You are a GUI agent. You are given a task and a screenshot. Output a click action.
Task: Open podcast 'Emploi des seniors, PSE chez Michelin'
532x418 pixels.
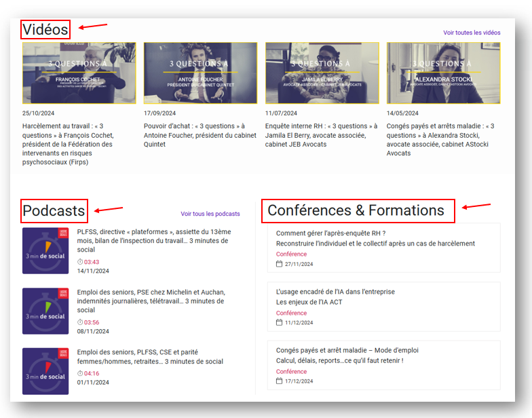(151, 301)
